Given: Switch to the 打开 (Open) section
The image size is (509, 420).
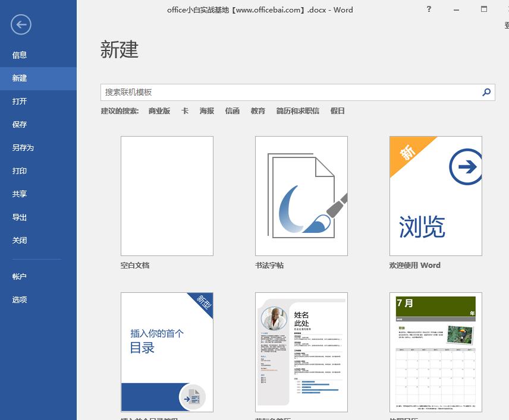Looking at the screenshot, I should pyautogui.click(x=20, y=101).
